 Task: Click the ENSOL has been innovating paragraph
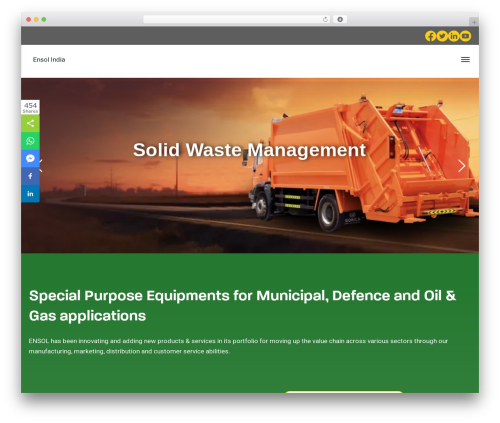coord(238,346)
